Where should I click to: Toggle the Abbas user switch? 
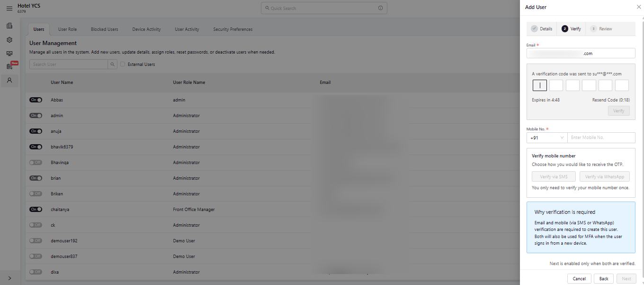point(36,100)
